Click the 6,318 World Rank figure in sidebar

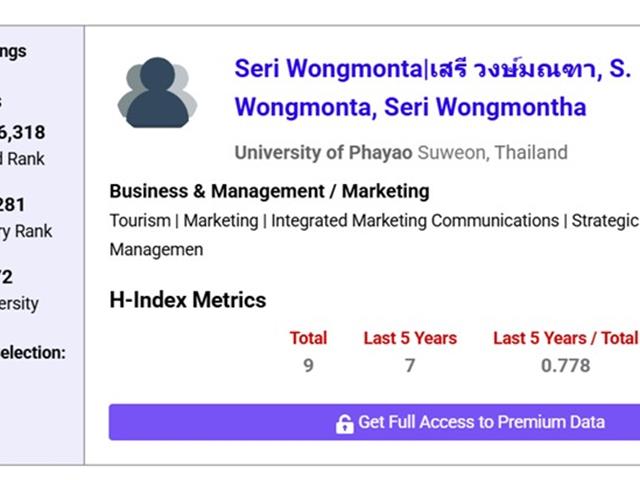[22, 132]
